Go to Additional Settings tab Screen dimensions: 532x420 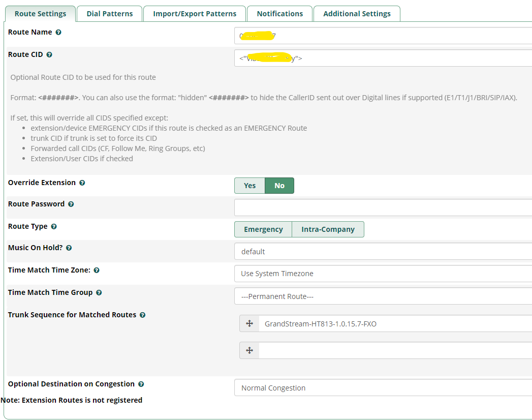tap(357, 14)
